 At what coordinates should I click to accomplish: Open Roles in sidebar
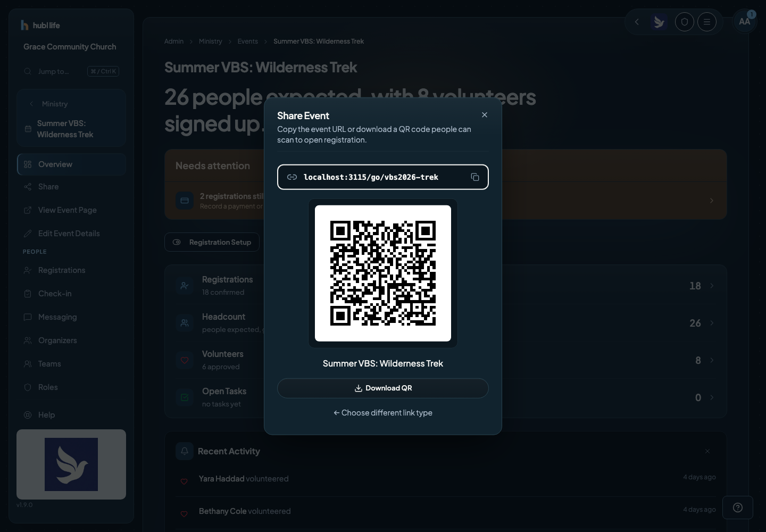click(x=71, y=387)
